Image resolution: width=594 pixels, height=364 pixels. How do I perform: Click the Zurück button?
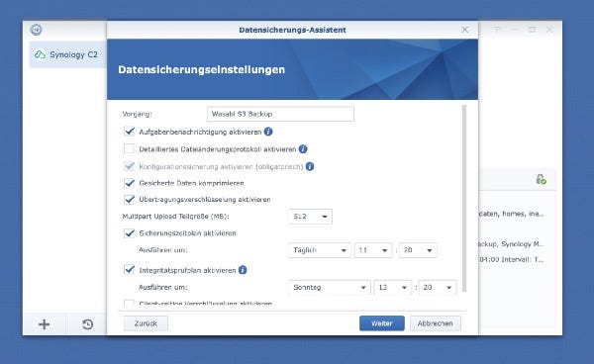click(x=146, y=323)
